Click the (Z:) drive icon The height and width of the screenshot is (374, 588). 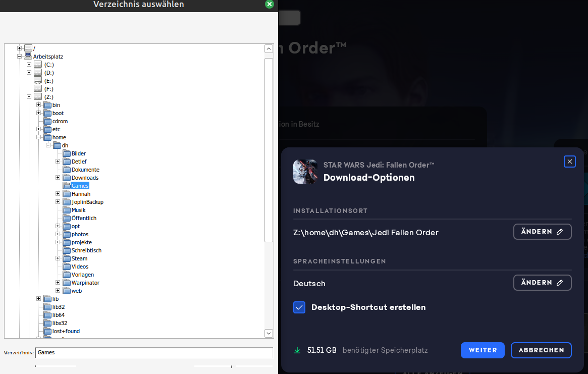[x=38, y=97]
